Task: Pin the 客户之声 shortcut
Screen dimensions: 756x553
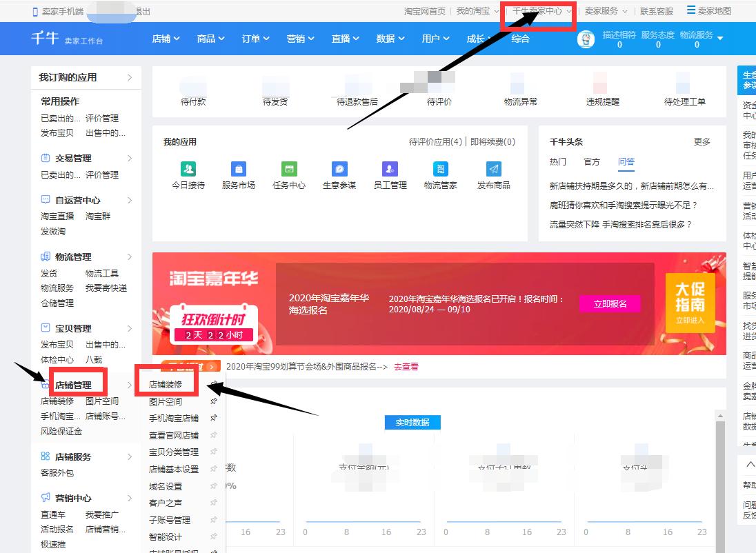Action: (x=214, y=503)
